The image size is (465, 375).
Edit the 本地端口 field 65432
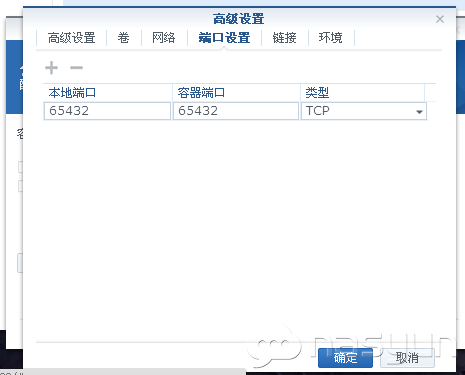click(107, 111)
